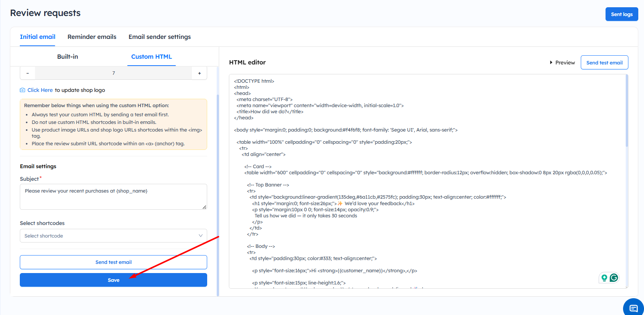This screenshot has width=644, height=315.
Task: Click the Click Here shop logo link
Action: [x=40, y=90]
